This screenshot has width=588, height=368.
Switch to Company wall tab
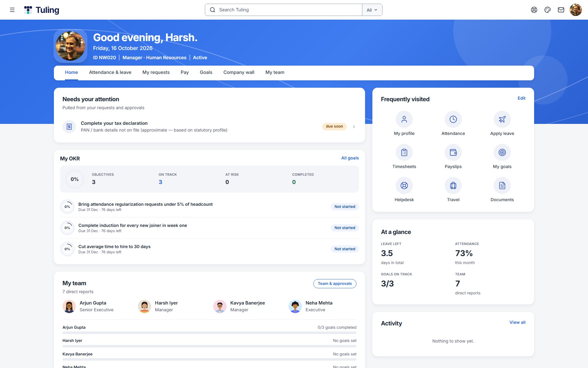pos(239,72)
